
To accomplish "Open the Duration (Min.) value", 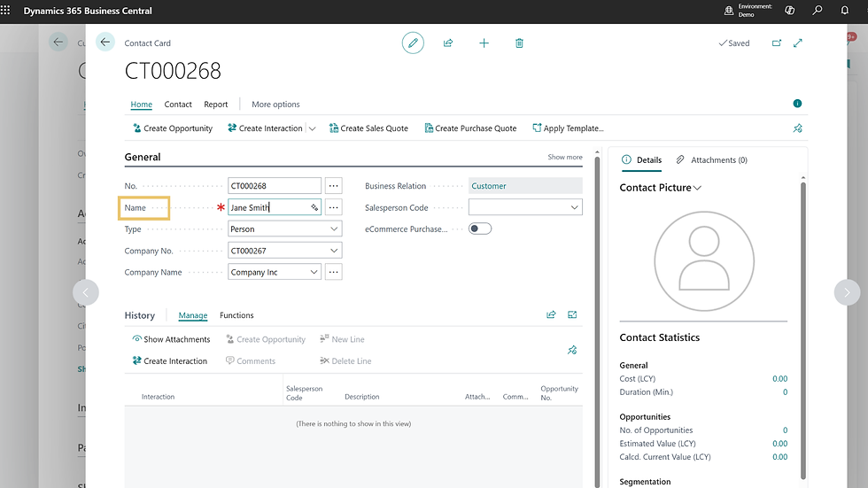I will click(785, 392).
